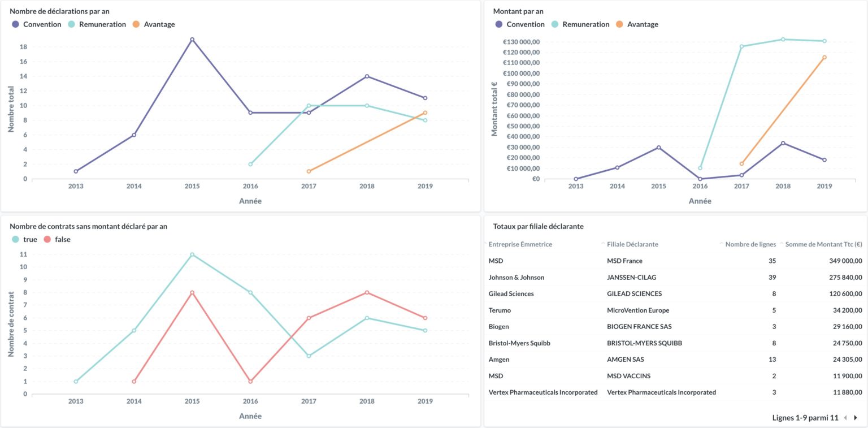Viewport: 868px width, 428px height.
Task: Select the 2013 true point in the contracts chart
Action: tap(76, 382)
